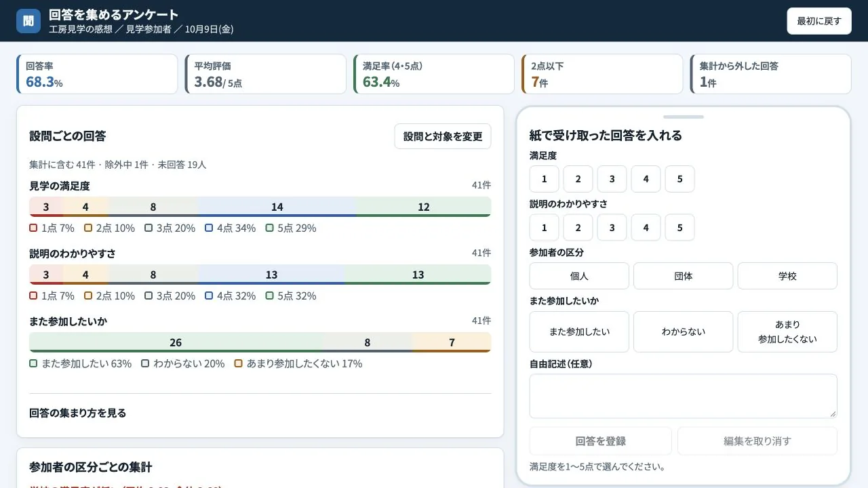Select 満足度 rating 5
Image resolution: width=868 pixels, height=488 pixels.
coord(679,179)
